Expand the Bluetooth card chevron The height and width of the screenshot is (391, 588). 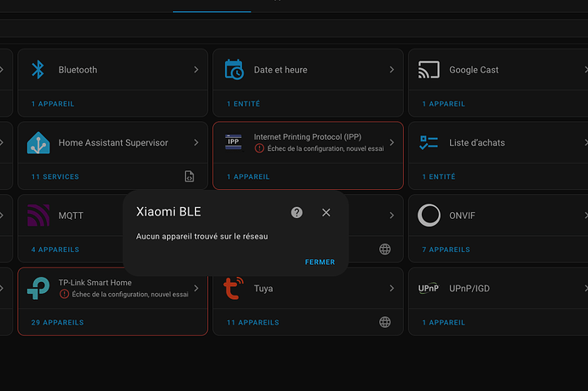(x=196, y=70)
